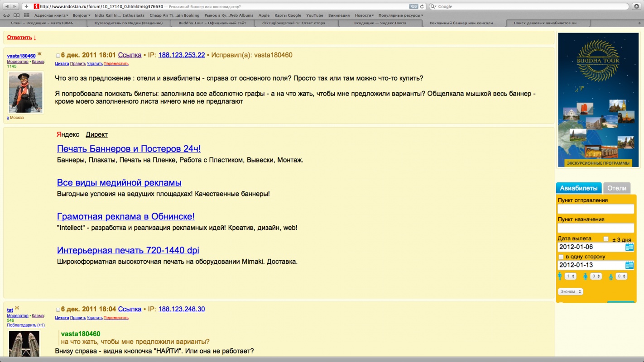
Task: Open the adults count selector showing 1
Action: pyautogui.click(x=570, y=276)
